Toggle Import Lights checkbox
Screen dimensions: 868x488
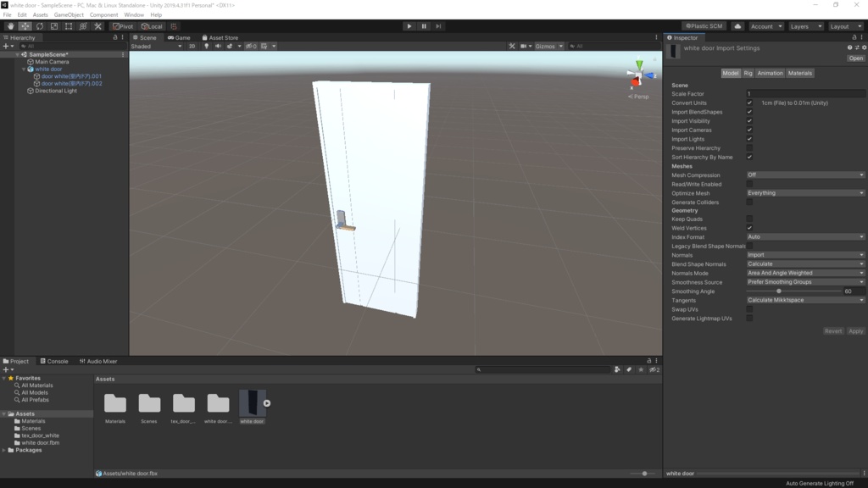(749, 139)
